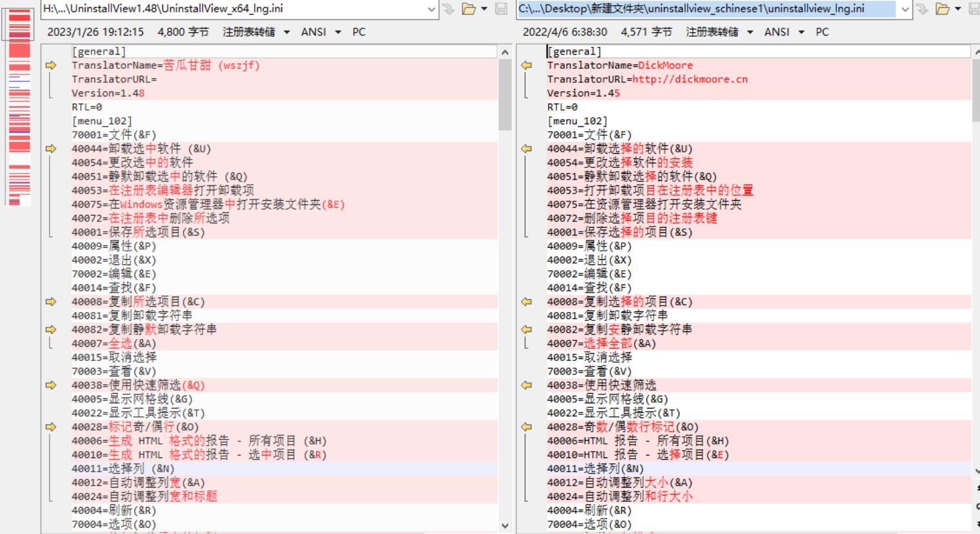Image resolution: width=980 pixels, height=534 pixels.
Task: Click left pane vertical scrollbar thumb
Action: [x=505, y=94]
